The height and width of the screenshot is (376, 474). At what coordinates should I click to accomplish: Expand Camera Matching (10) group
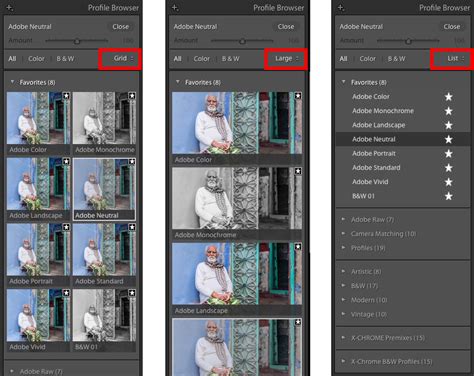343,234
